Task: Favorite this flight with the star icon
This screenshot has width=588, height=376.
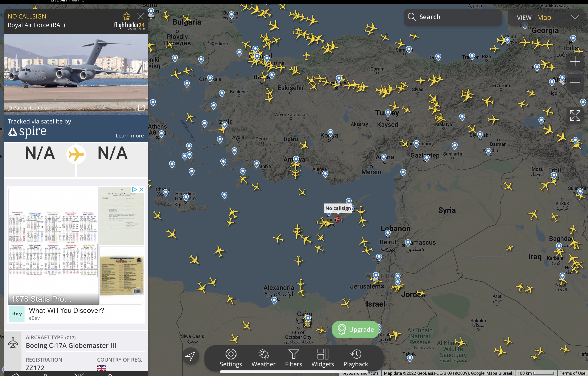Action: [x=126, y=16]
